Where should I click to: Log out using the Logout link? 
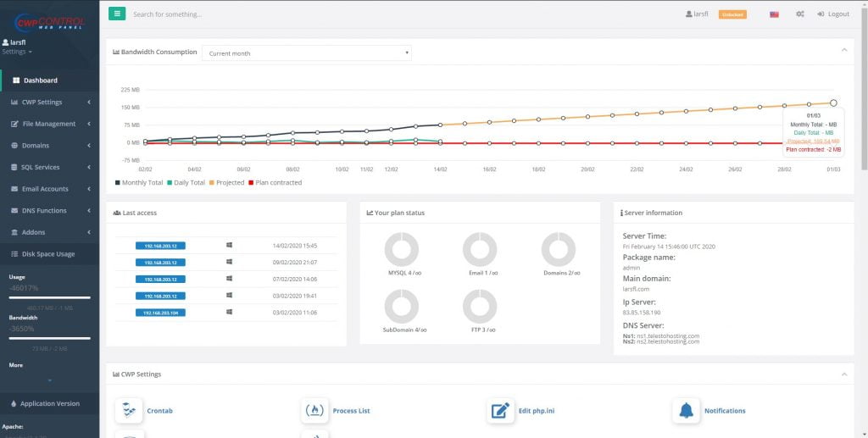pos(833,14)
